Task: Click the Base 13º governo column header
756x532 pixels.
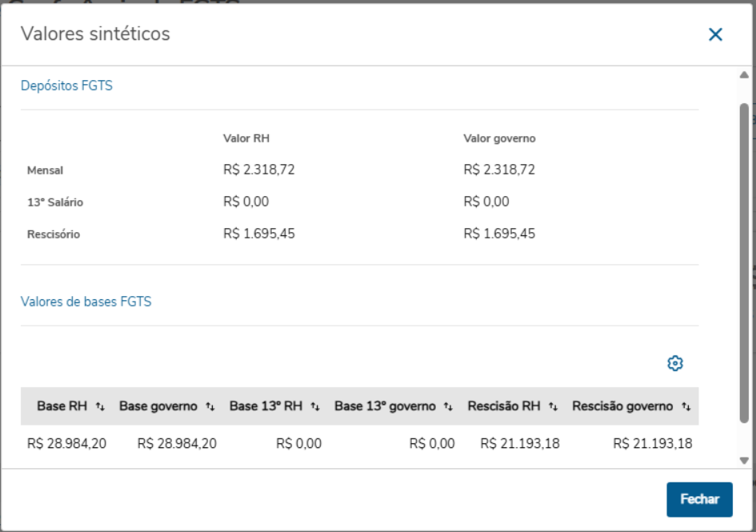Action: (x=385, y=406)
